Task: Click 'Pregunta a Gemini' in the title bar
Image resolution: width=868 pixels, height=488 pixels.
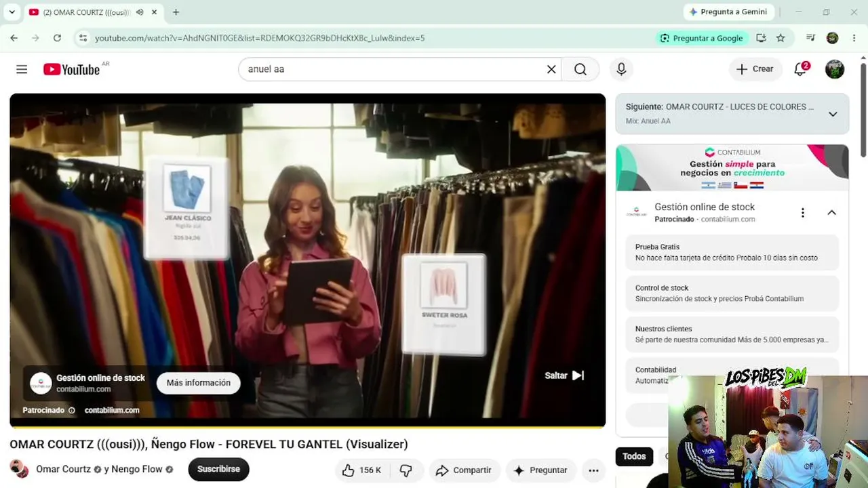Action: 728,12
